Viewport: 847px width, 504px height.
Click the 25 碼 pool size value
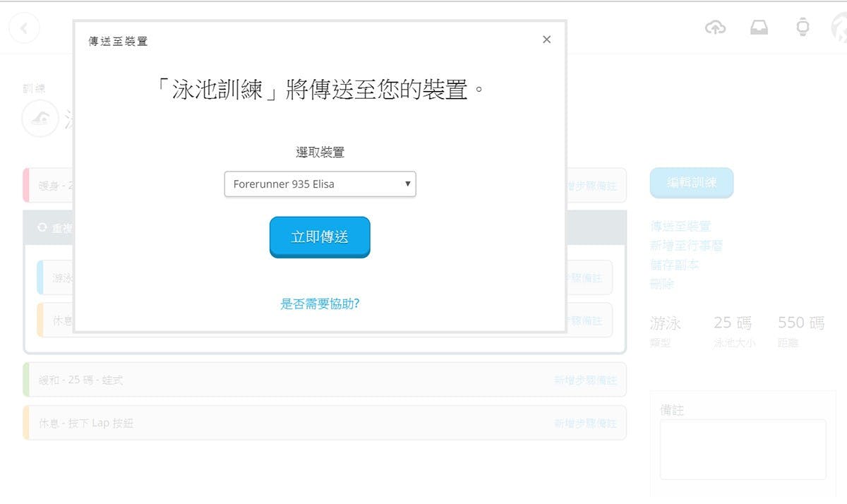(733, 323)
